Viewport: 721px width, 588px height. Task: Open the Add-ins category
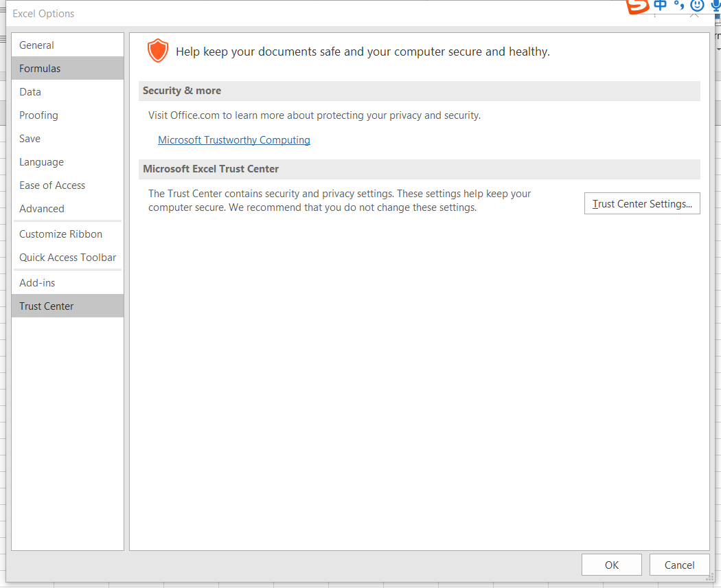[x=67, y=283]
